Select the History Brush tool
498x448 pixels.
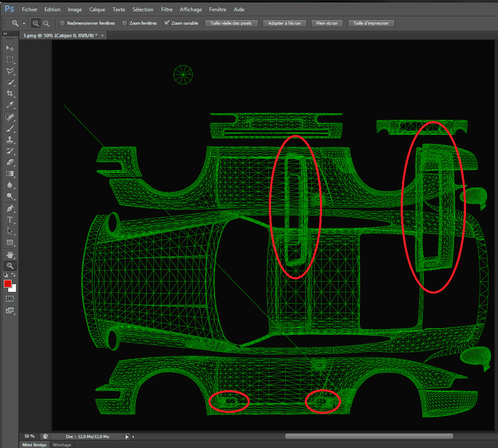(10, 151)
